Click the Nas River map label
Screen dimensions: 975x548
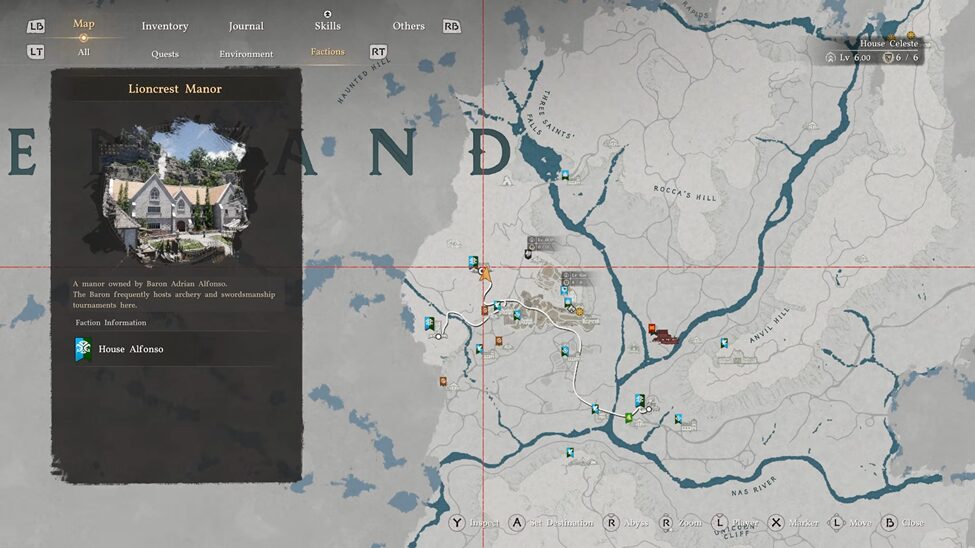point(754,486)
